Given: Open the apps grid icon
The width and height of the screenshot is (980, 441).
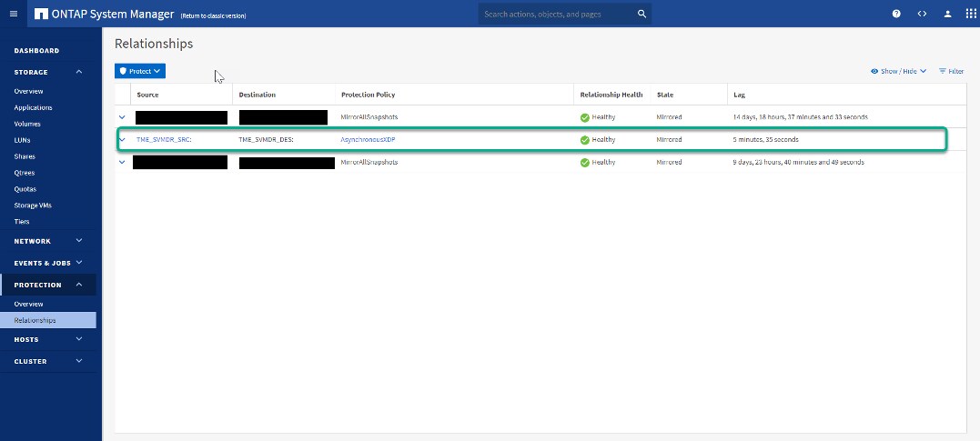Looking at the screenshot, I should tap(970, 14).
